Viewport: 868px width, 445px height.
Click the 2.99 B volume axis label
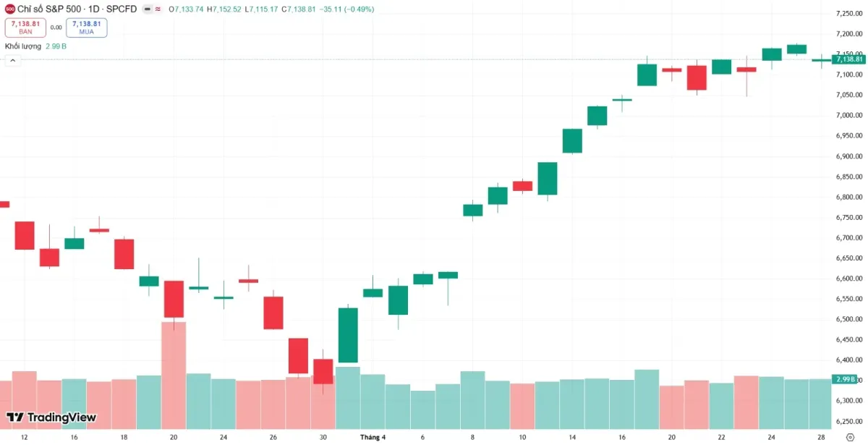click(845, 379)
